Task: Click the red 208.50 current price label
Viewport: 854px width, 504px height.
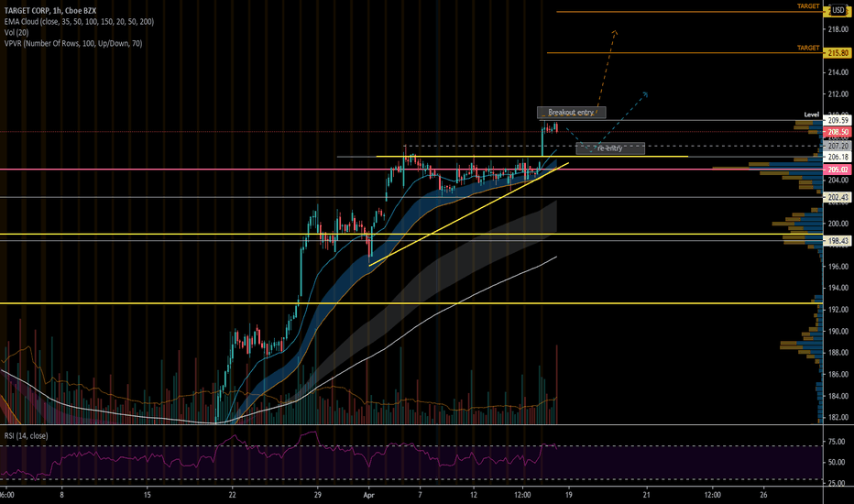Action: (x=838, y=132)
